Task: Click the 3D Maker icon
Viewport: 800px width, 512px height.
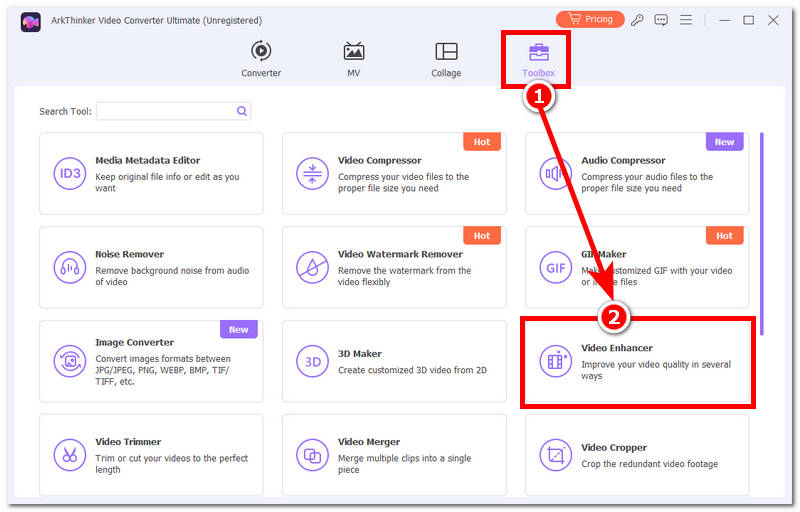Action: 312,361
